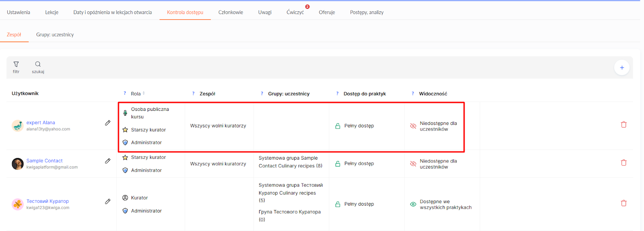Open the filtr funnel icon
Image resolution: width=644 pixels, height=231 pixels.
click(x=16, y=65)
